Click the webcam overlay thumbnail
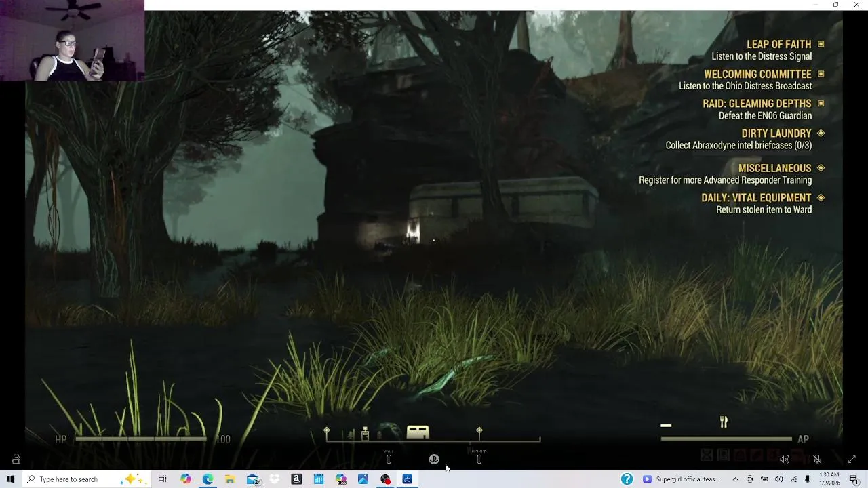This screenshot has width=868, height=488. click(x=72, y=41)
